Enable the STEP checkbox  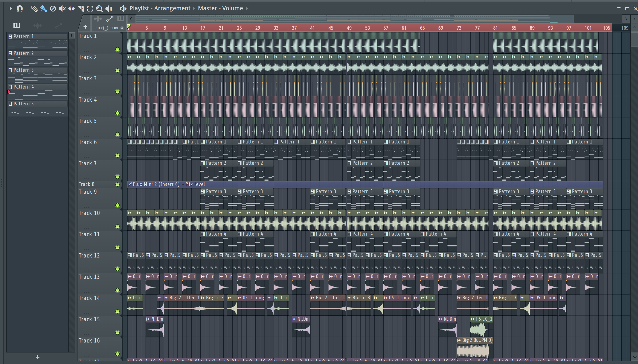(106, 28)
